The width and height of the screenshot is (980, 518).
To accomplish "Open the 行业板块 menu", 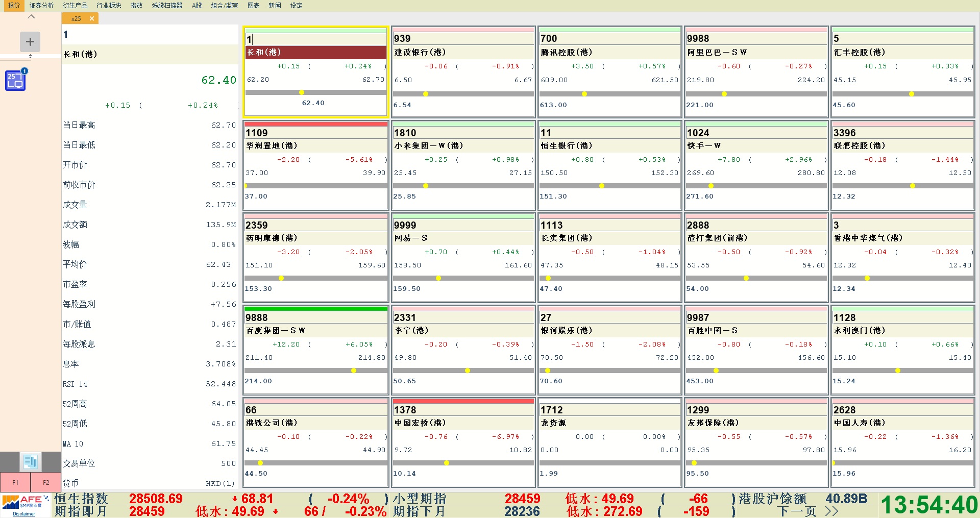I will (x=109, y=6).
